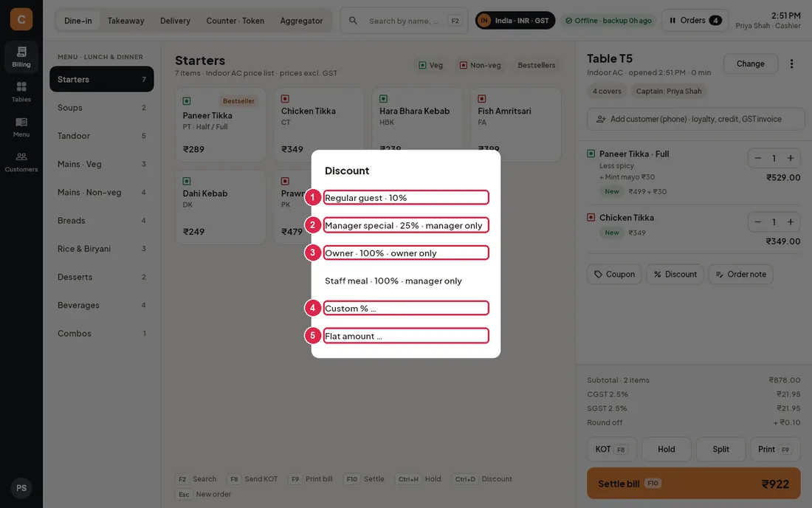Open the Menu book icon in sidebar

[21, 126]
